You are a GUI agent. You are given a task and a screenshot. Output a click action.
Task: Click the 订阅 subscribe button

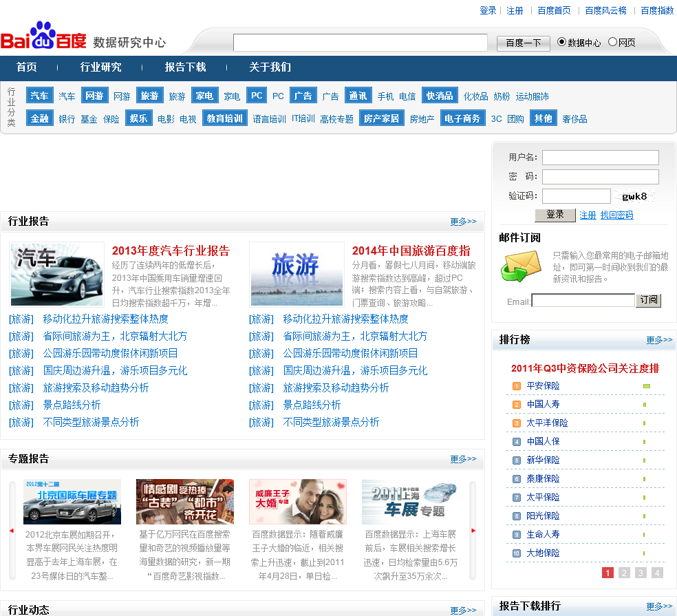(x=648, y=300)
